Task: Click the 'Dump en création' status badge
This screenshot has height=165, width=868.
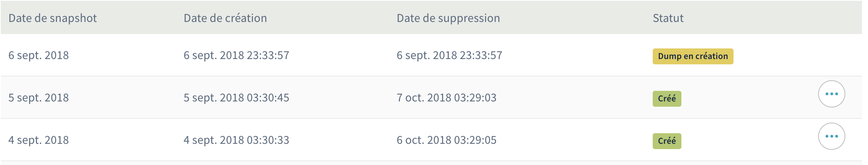Action: pos(693,56)
